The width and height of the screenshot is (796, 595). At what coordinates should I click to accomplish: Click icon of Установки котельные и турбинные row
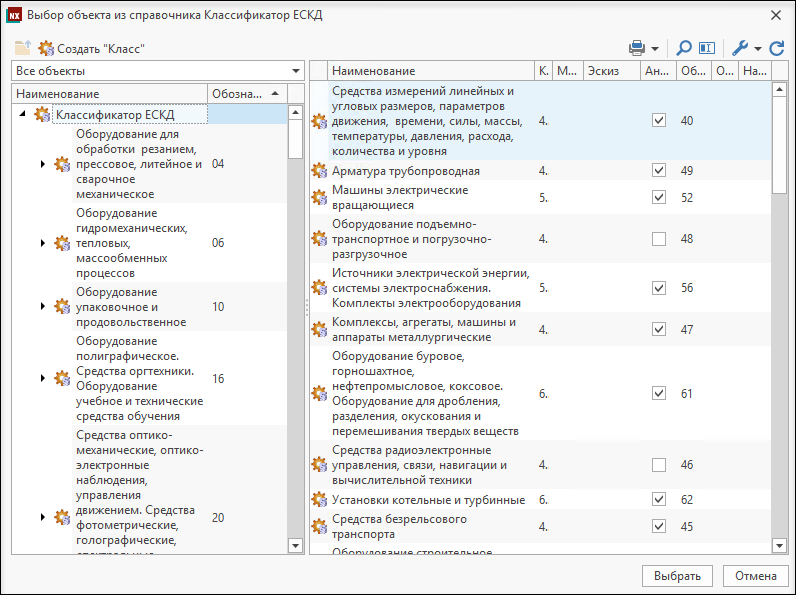click(319, 500)
